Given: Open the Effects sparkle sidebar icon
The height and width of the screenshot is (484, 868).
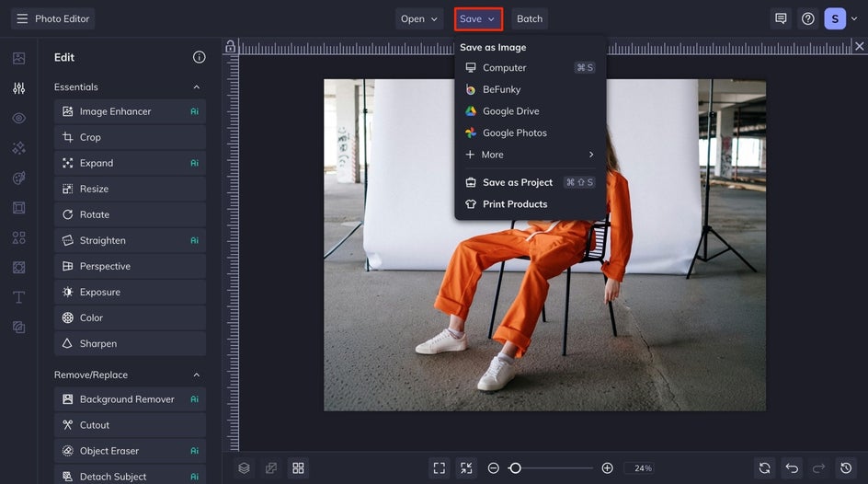Looking at the screenshot, I should (18, 148).
